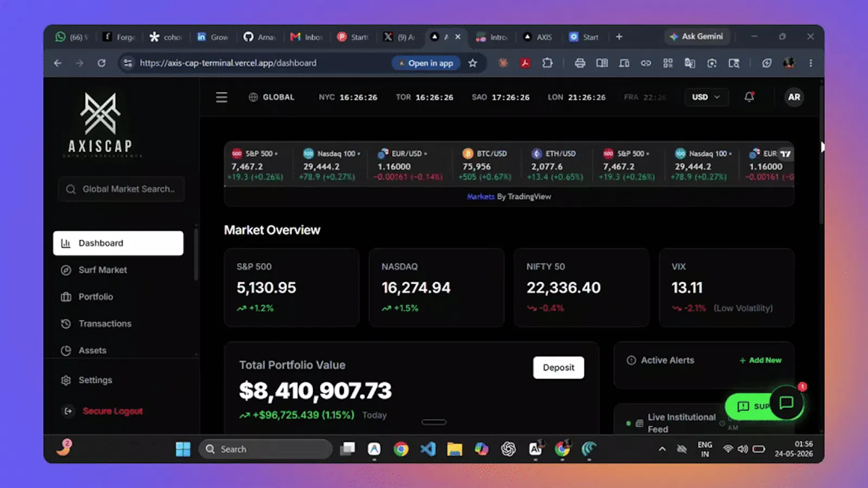The width and height of the screenshot is (868, 488).
Task: Click the first S&P 500 ticker item
Action: click(x=255, y=165)
